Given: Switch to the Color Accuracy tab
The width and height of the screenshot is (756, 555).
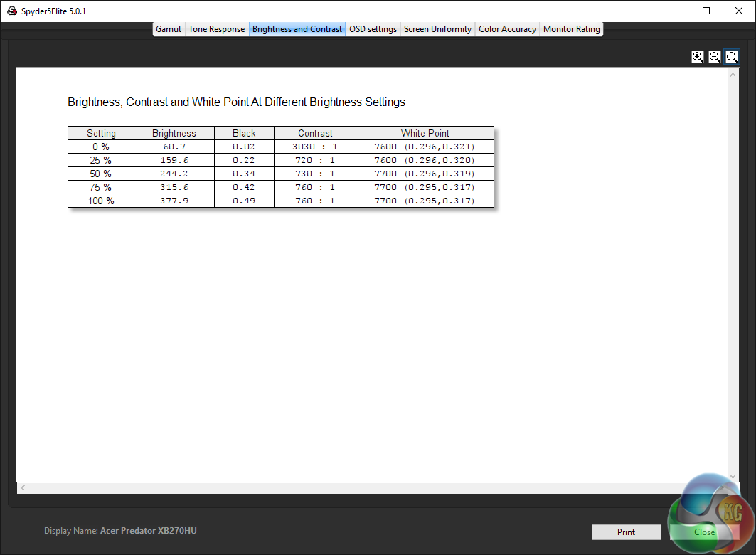Looking at the screenshot, I should (507, 29).
